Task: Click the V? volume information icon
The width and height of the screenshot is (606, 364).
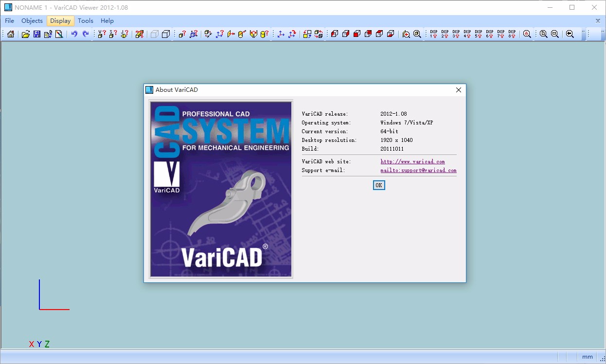Action: click(102, 34)
